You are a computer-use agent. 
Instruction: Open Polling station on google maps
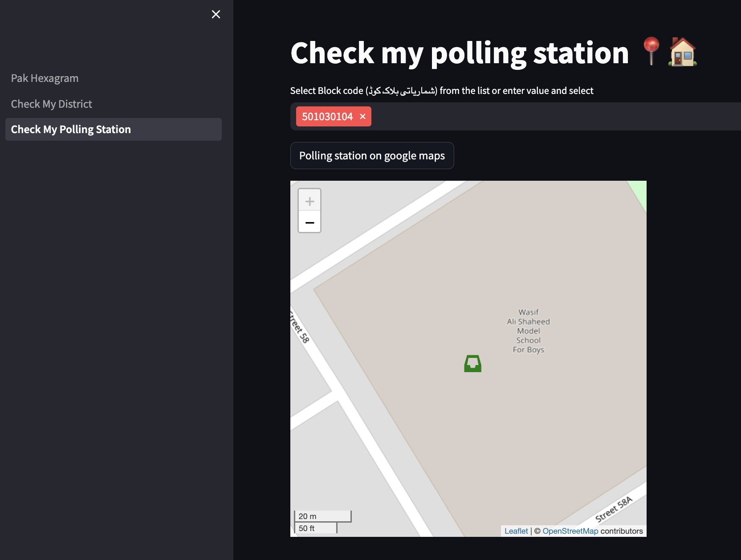tap(372, 156)
